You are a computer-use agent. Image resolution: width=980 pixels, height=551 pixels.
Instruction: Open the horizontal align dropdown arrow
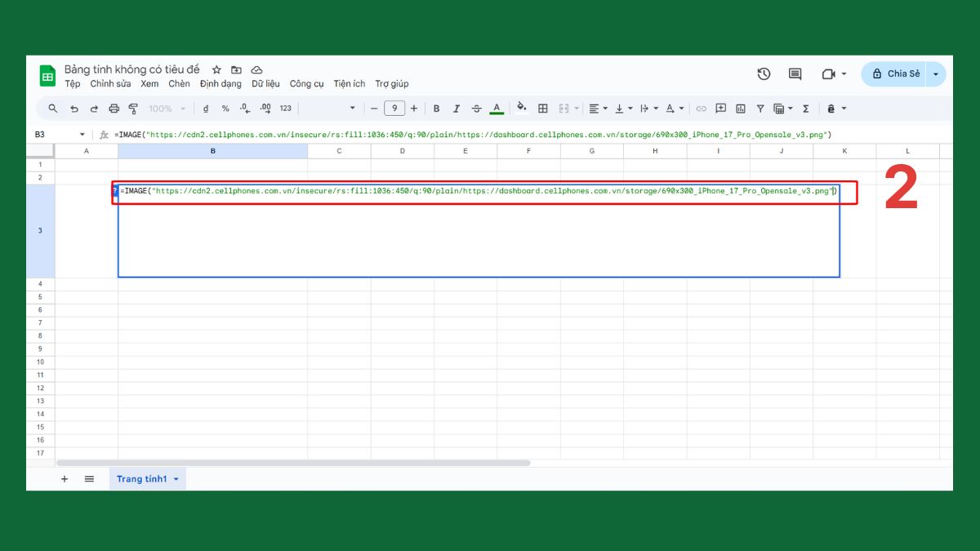coord(604,108)
